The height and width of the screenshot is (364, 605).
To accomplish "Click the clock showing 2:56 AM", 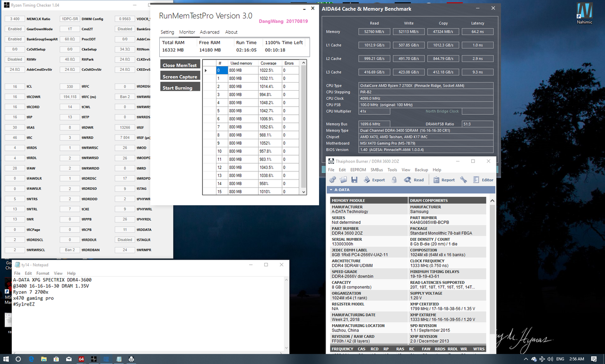I will (577, 359).
